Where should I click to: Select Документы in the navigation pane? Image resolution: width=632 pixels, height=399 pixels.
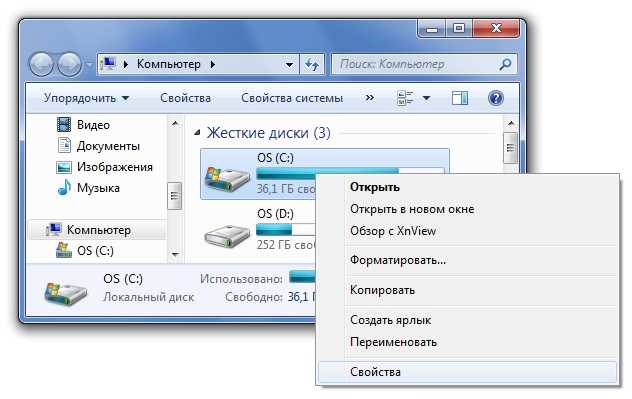coord(108,145)
